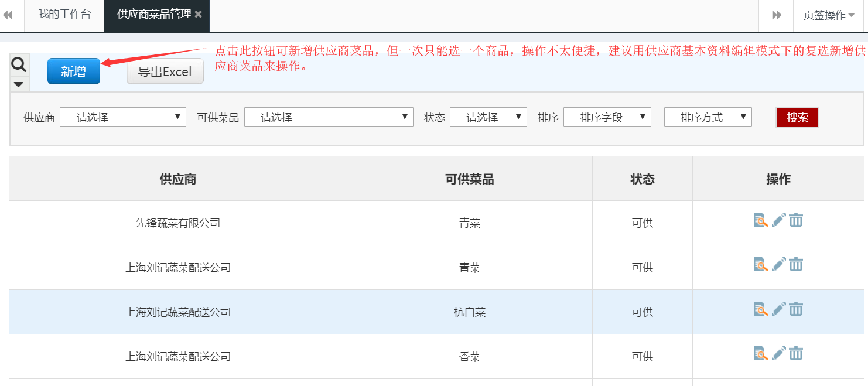
Task: Click the 香菜 cell
Action: (470, 357)
